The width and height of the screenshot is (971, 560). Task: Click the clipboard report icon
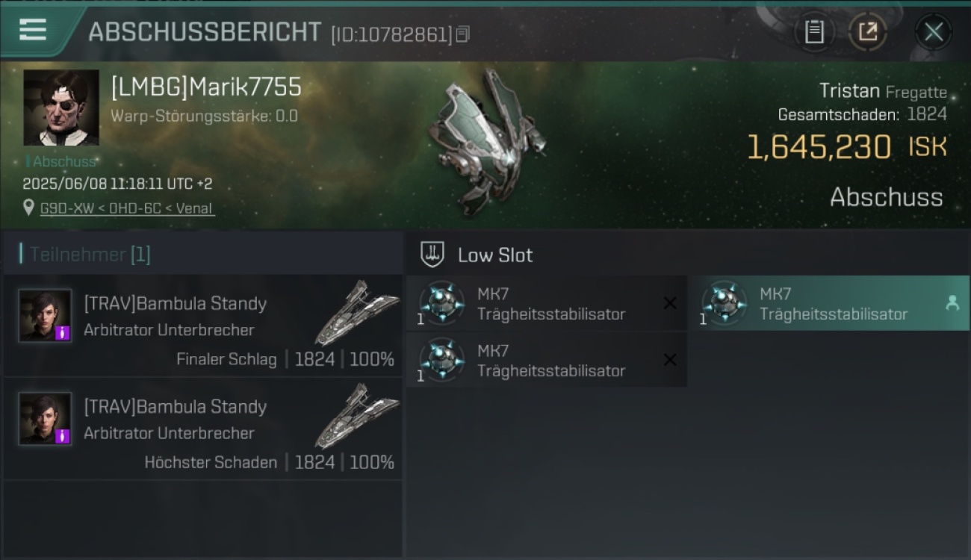pos(814,32)
